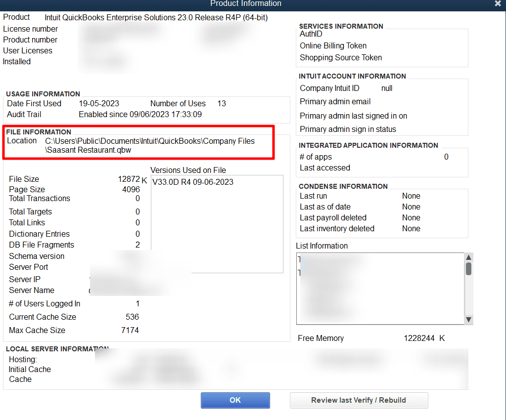Click the Last accessed label

(325, 168)
